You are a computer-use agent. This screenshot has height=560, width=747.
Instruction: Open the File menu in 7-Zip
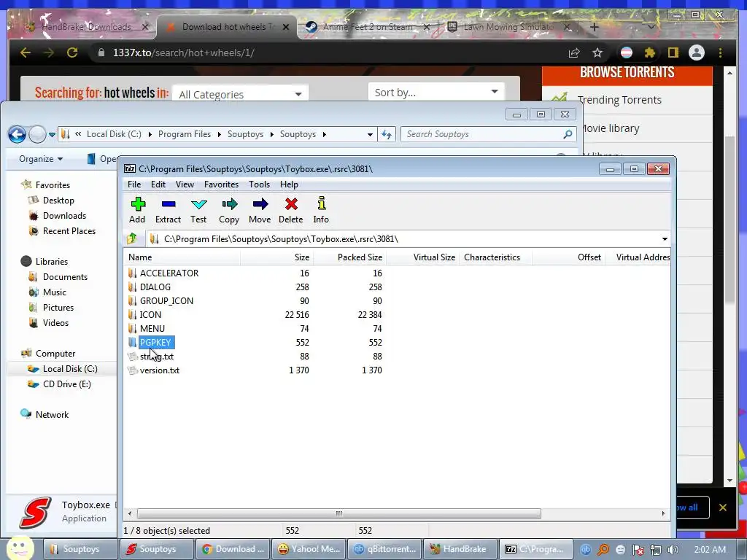(x=134, y=184)
